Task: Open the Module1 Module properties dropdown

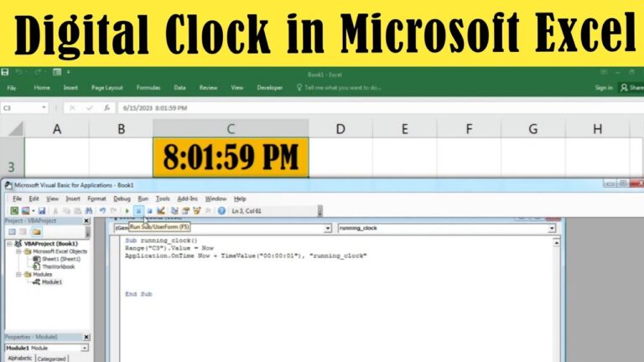Action: click(84, 348)
